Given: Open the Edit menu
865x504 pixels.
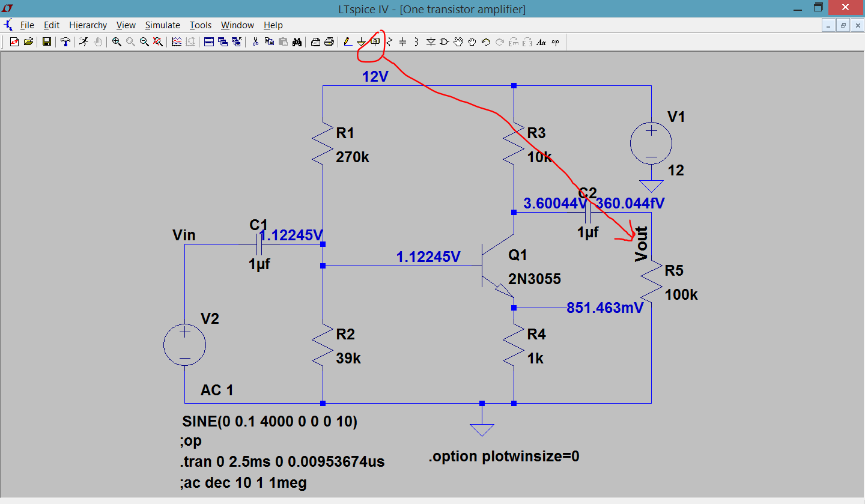Looking at the screenshot, I should [x=52, y=25].
